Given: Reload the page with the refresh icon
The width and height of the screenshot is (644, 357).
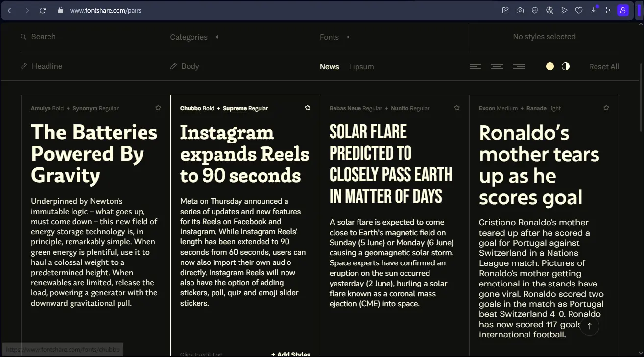Looking at the screenshot, I should [x=43, y=10].
